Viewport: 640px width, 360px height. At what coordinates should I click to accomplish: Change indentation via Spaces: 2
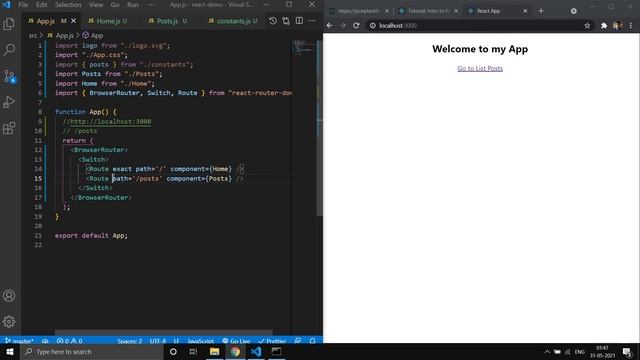click(x=129, y=341)
